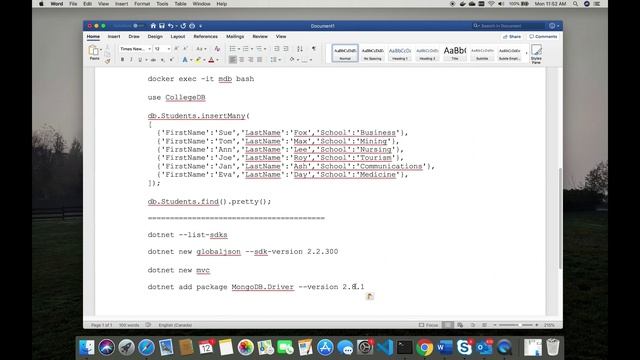
Task: Apply the Normal style
Action: [x=345, y=53]
